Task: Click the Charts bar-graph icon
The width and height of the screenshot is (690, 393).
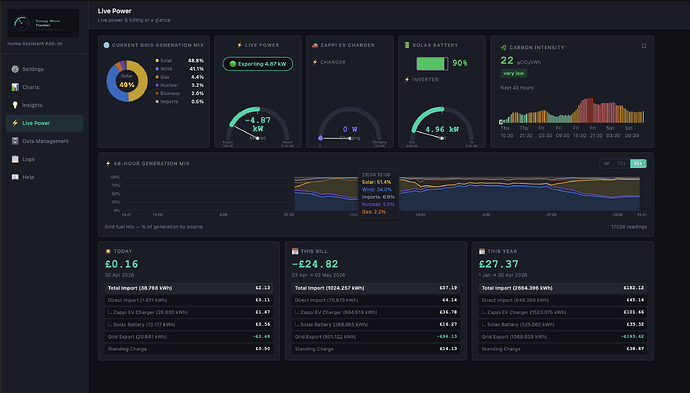Action: pos(15,87)
